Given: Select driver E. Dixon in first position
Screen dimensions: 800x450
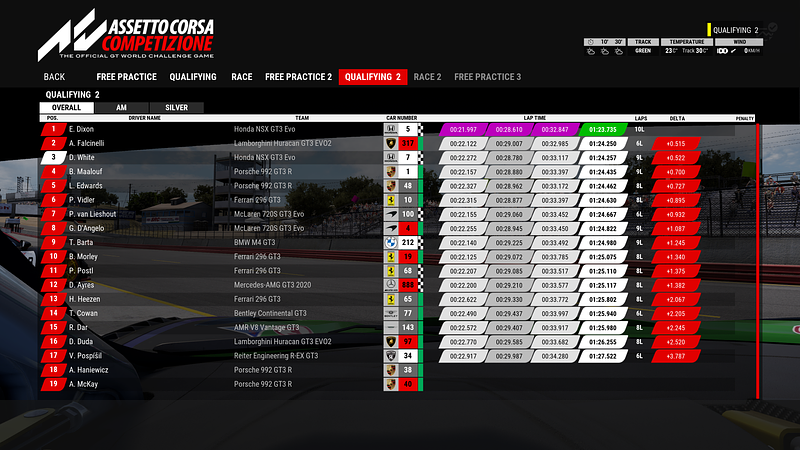Looking at the screenshot, I should [x=82, y=129].
